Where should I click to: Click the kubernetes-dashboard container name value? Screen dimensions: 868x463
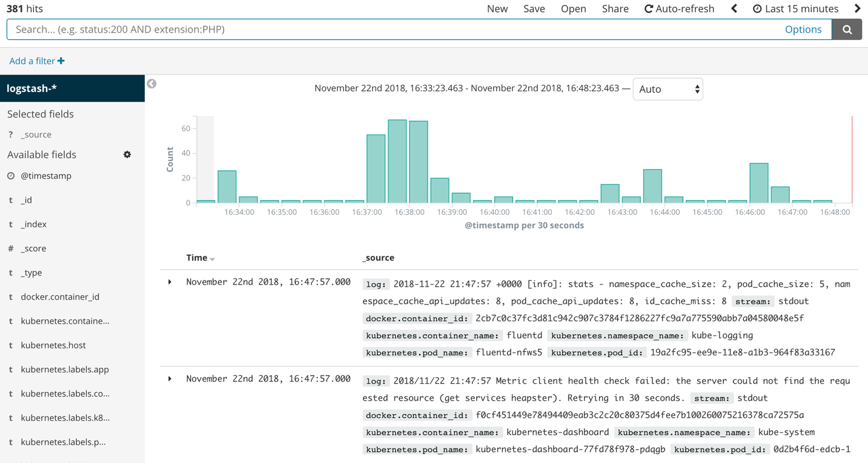pos(557,432)
